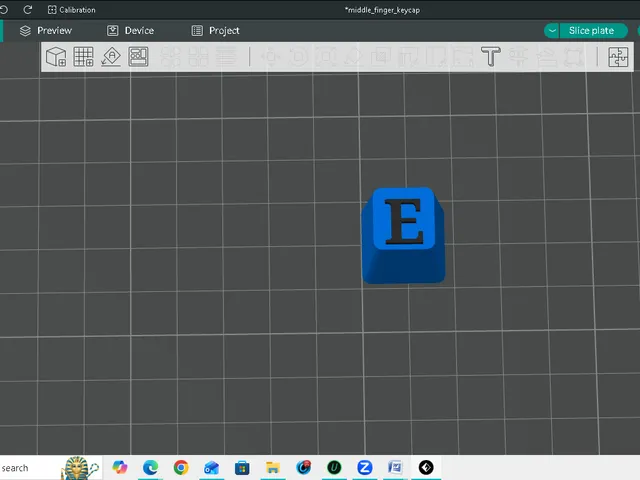Open Outlook from the taskbar
640x480 pixels.
(211, 467)
